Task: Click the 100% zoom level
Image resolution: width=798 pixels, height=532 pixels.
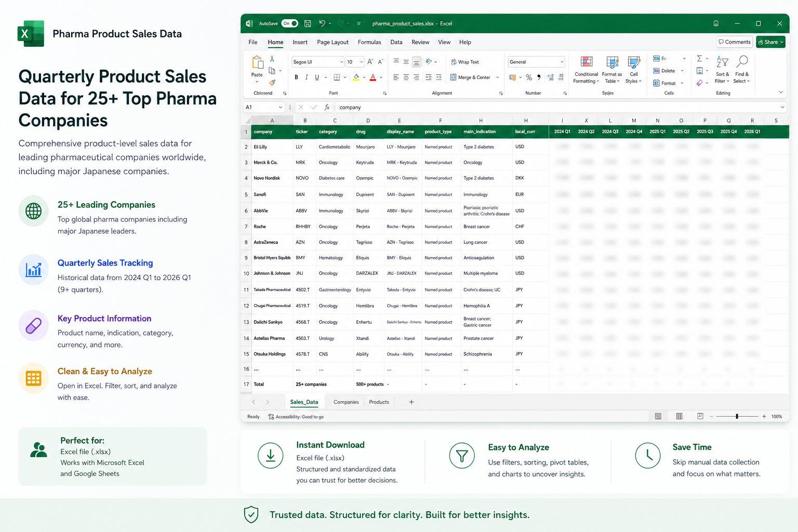Action: click(x=777, y=417)
